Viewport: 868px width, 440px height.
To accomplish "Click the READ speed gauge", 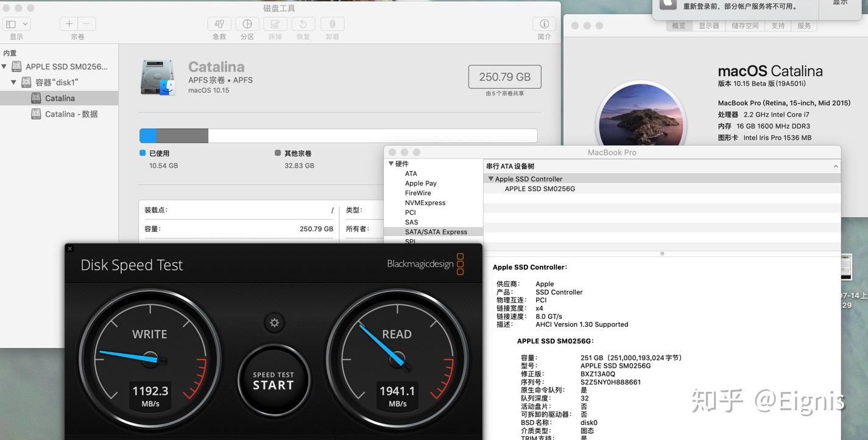I will tap(397, 360).
